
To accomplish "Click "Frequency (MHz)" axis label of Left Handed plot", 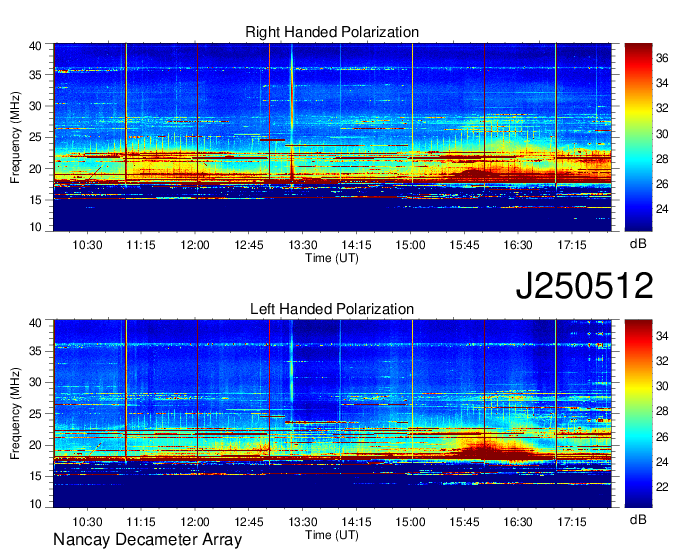I will (x=15, y=414).
